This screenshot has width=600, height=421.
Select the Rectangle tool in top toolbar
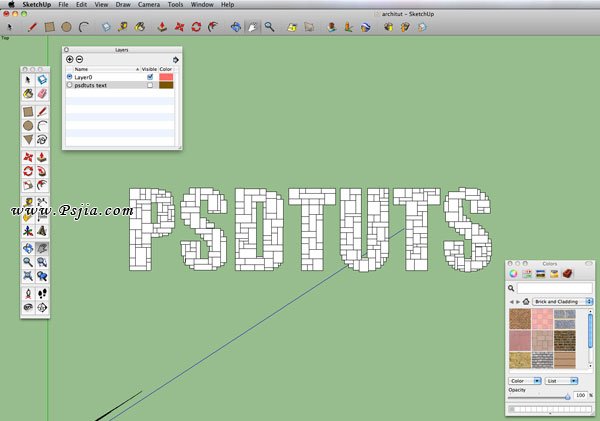coord(49,27)
